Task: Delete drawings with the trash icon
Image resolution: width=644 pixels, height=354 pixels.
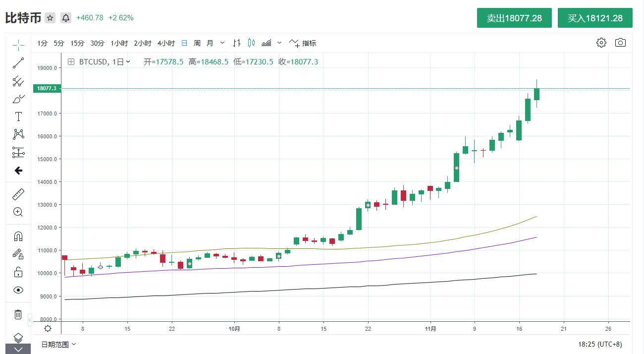Action: [18, 314]
